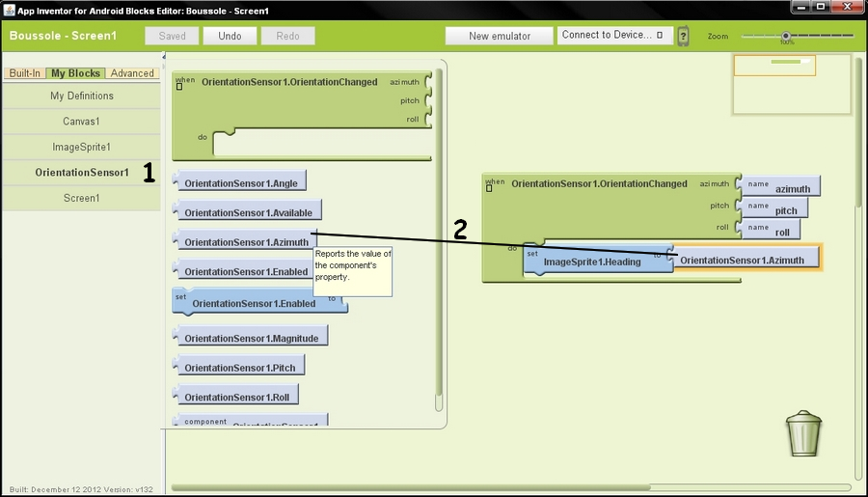Click the roll name block
Image resolution: width=868 pixels, height=497 pixels.
[770, 230]
